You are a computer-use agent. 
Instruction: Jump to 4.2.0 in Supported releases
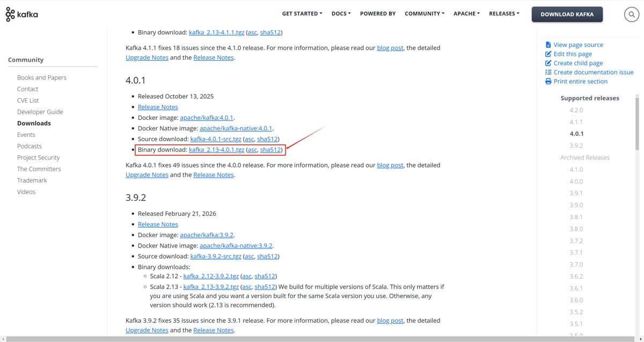pyautogui.click(x=576, y=110)
